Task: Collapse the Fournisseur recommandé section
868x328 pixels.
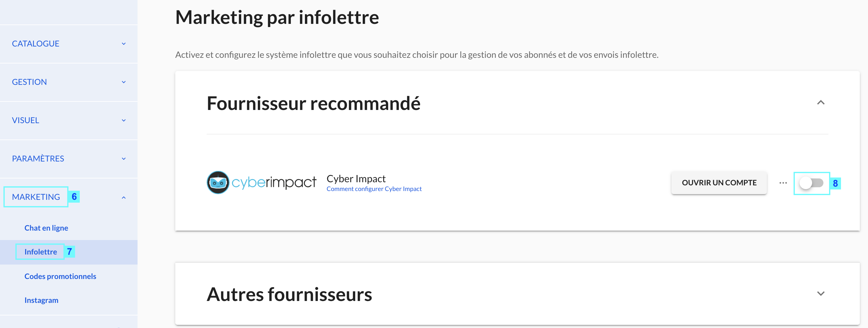Action: click(821, 102)
